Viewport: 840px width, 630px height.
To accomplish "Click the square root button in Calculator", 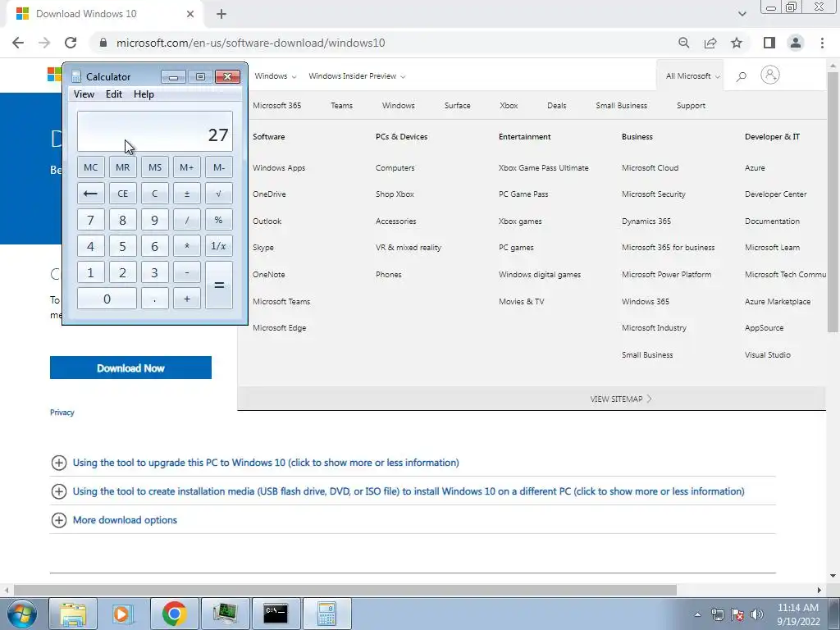I will tap(218, 194).
